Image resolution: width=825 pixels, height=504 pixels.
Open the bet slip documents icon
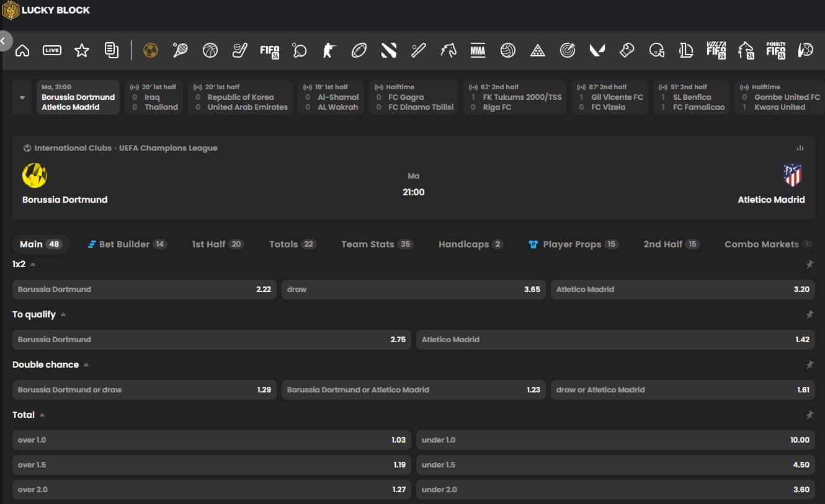[x=112, y=50]
